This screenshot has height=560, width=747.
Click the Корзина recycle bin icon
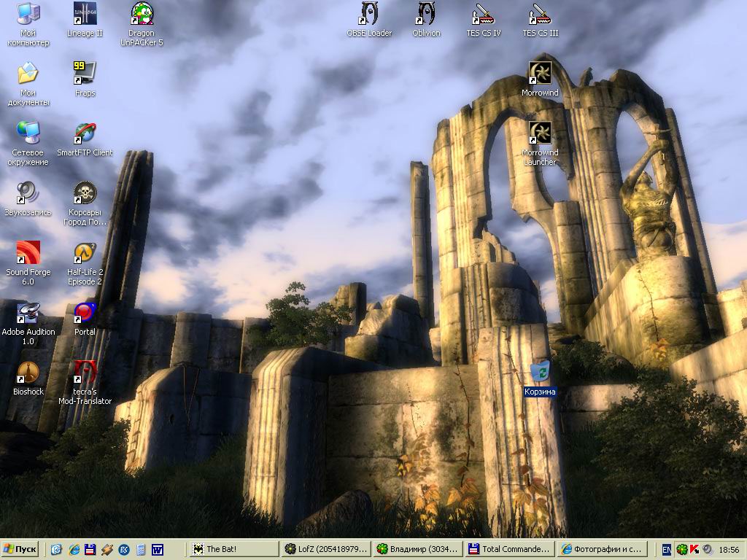click(x=540, y=378)
